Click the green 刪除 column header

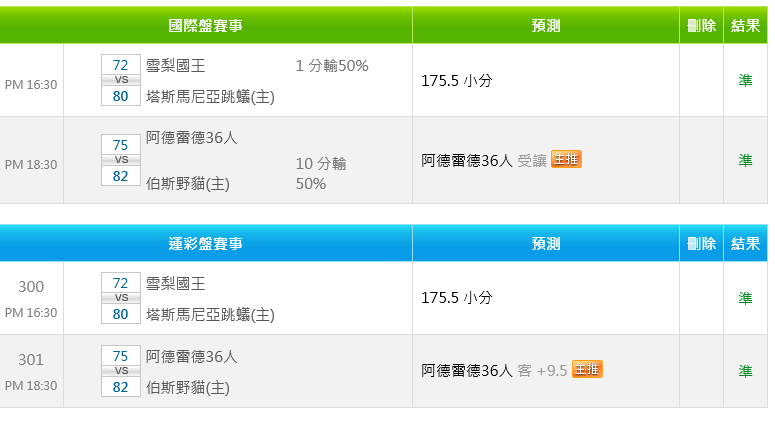(701, 25)
